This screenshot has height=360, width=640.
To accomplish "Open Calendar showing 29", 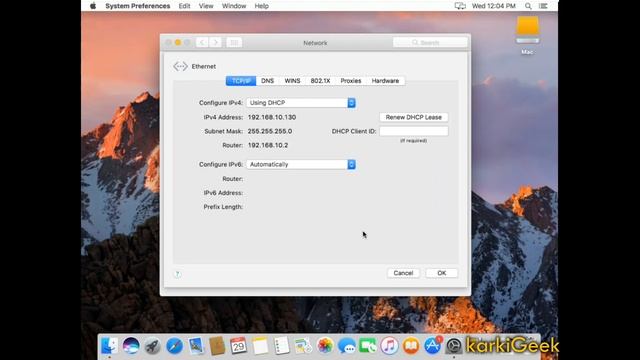I will tap(238, 346).
